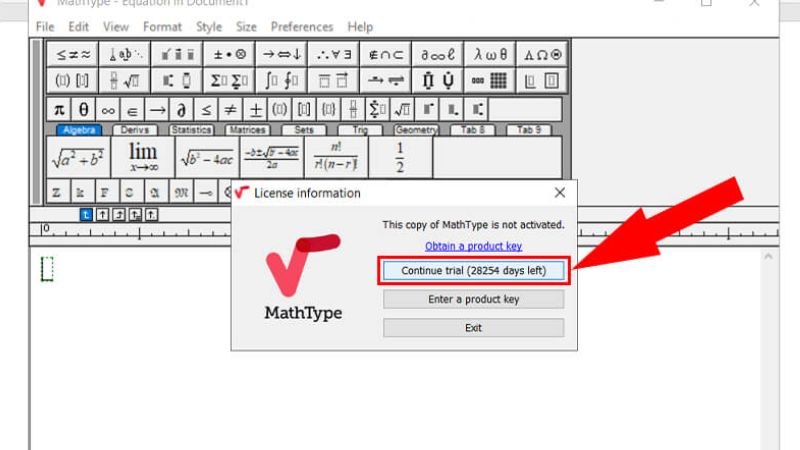Click Enter a product key button

click(473, 299)
